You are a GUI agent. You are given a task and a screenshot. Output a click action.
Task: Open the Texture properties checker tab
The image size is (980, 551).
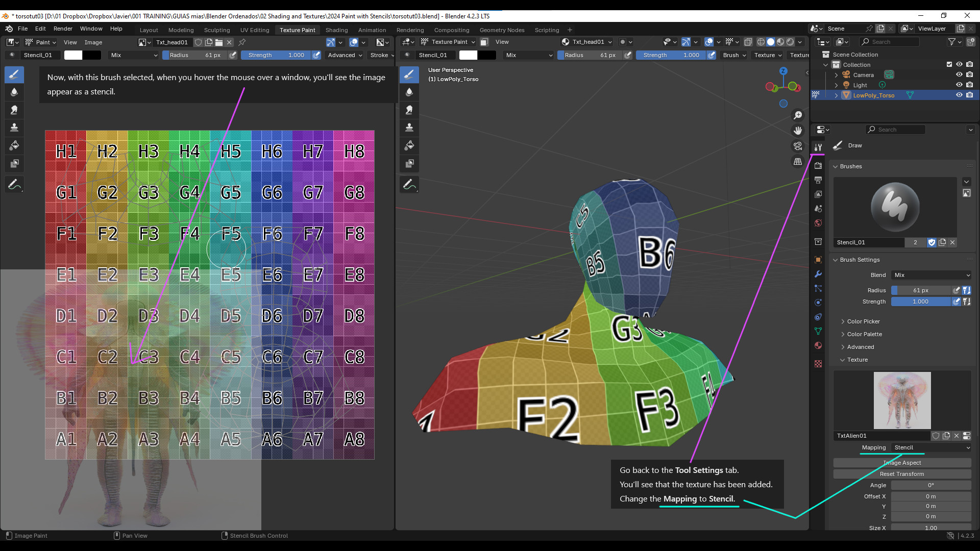click(818, 364)
